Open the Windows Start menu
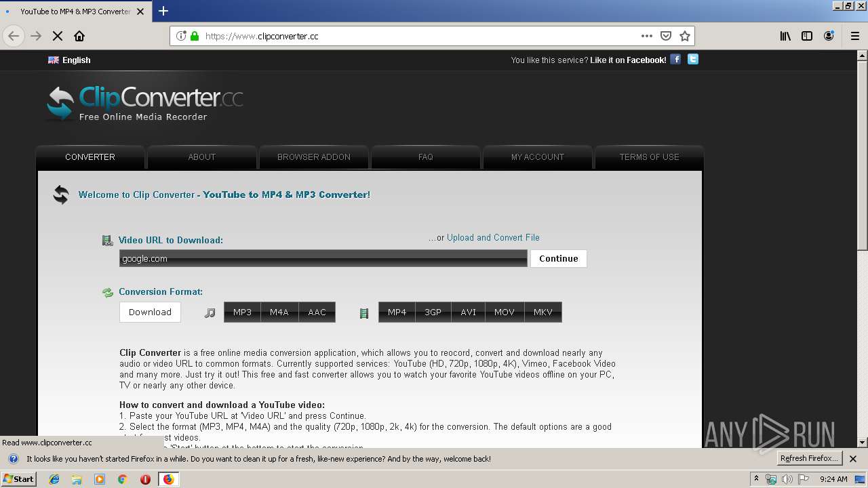 tap(19, 479)
